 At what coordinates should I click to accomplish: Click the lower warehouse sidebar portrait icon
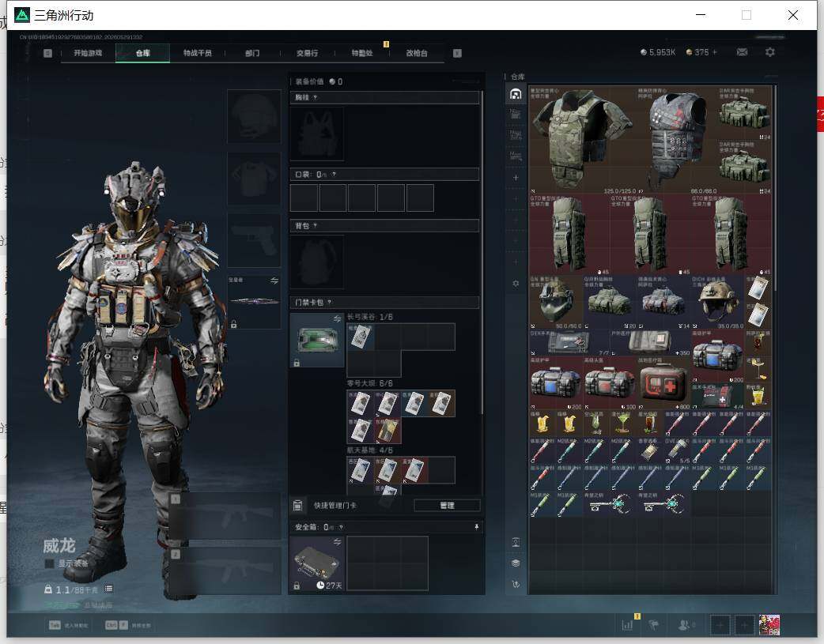click(516, 542)
